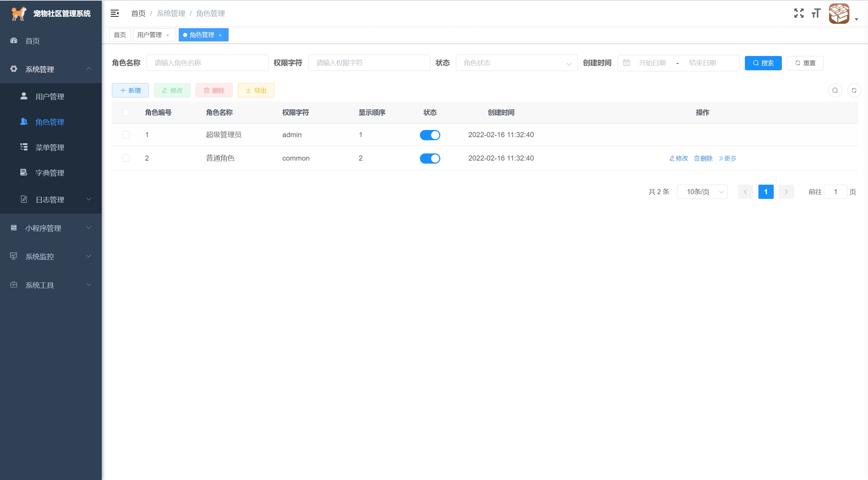This screenshot has width=868, height=480.
Task: Open the 10条/页 page size selector
Action: pos(702,192)
